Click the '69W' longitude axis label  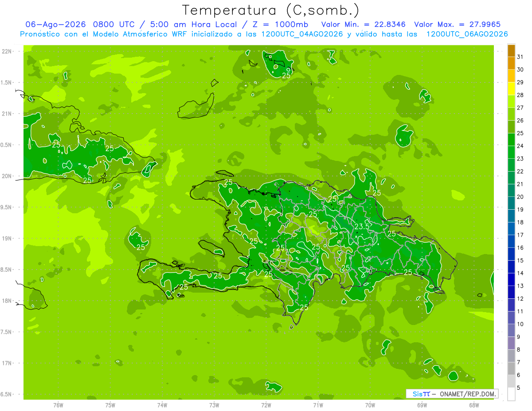click(422, 405)
